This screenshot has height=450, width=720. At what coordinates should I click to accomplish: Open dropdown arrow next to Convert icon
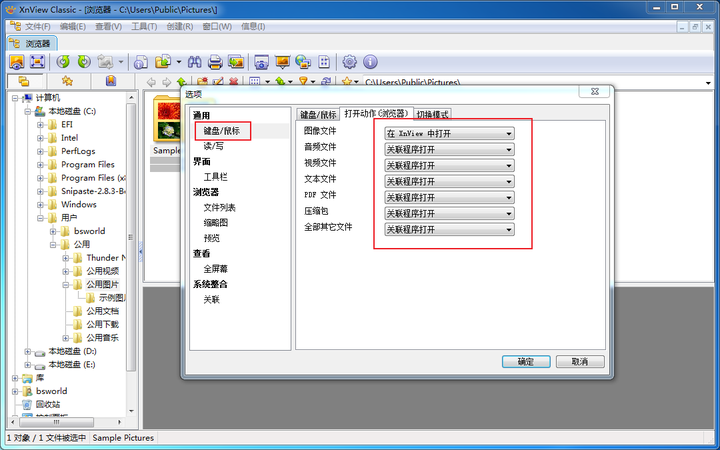coord(179,62)
